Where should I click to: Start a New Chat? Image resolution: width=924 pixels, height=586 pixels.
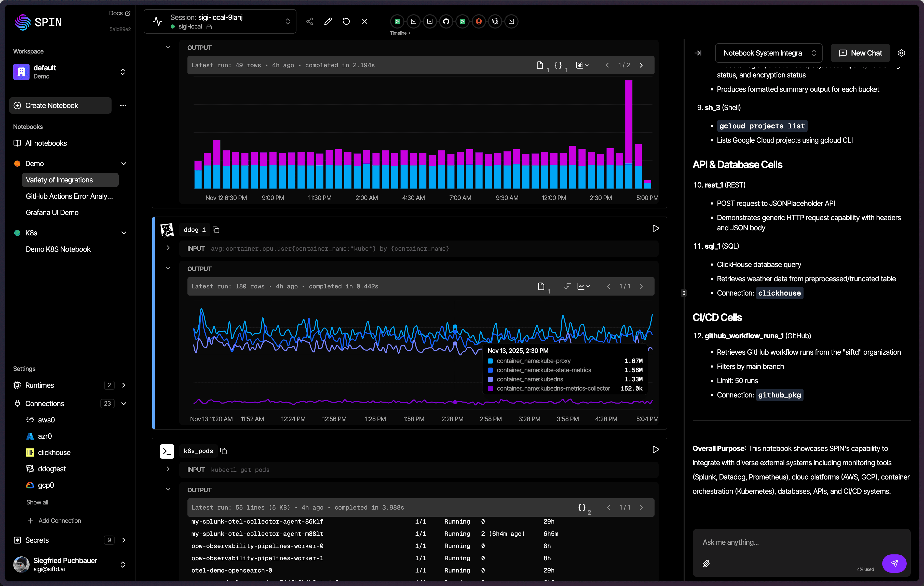pos(860,53)
